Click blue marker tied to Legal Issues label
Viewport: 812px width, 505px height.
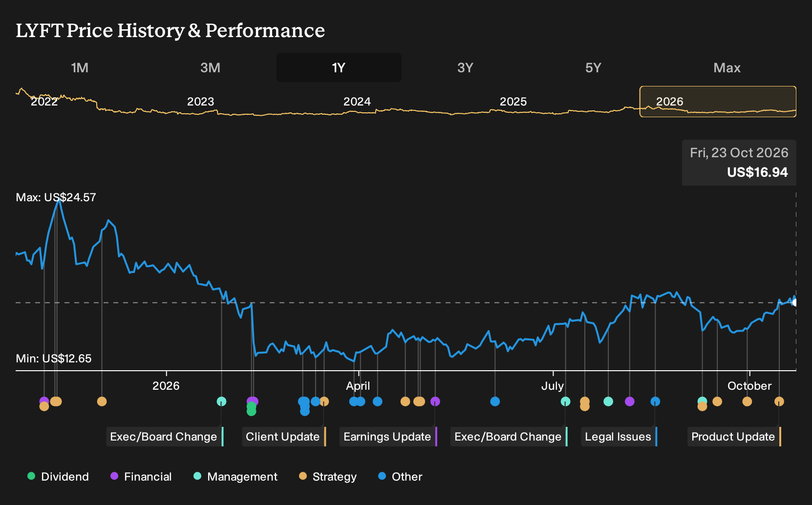click(655, 401)
